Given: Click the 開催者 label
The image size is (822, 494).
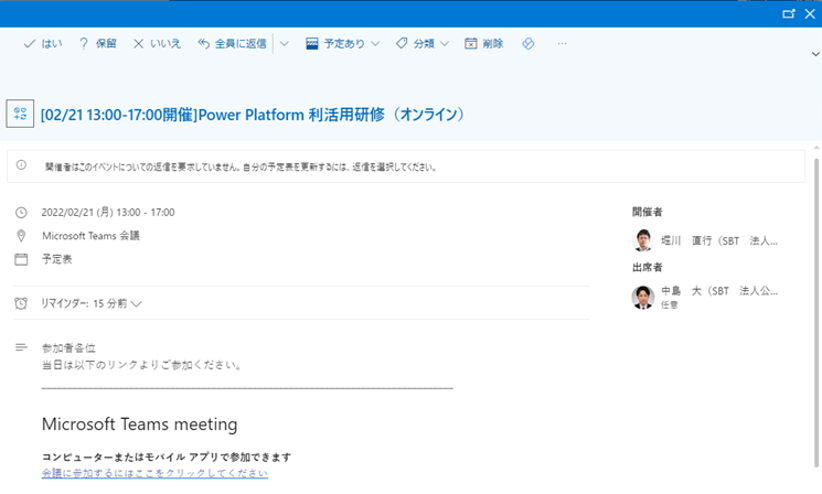Looking at the screenshot, I should (x=647, y=212).
